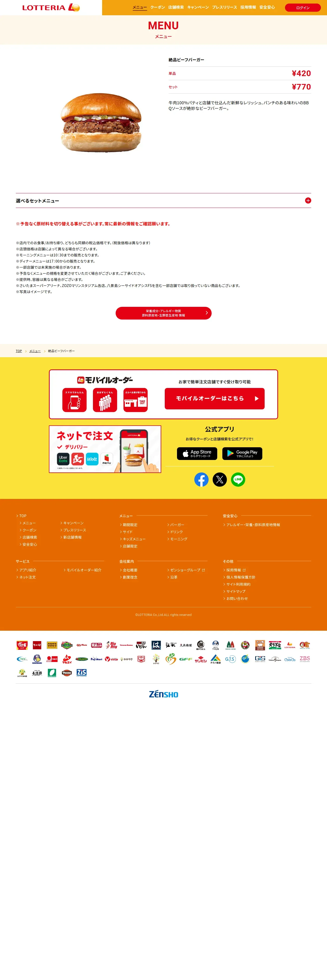Open the X social media icon

coord(220,479)
